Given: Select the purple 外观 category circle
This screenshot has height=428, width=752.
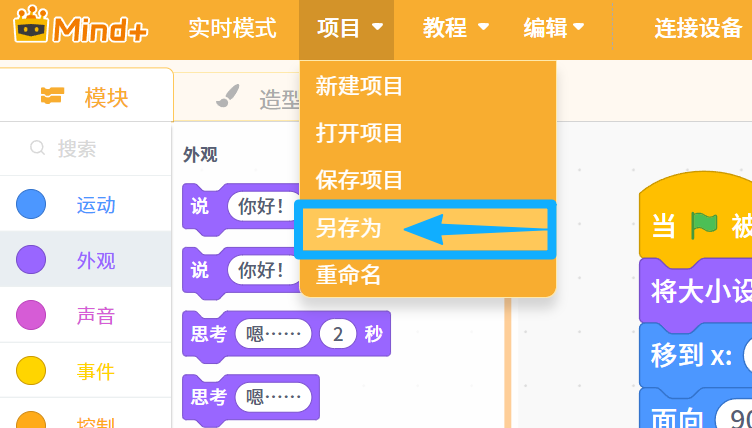Looking at the screenshot, I should point(31,260).
